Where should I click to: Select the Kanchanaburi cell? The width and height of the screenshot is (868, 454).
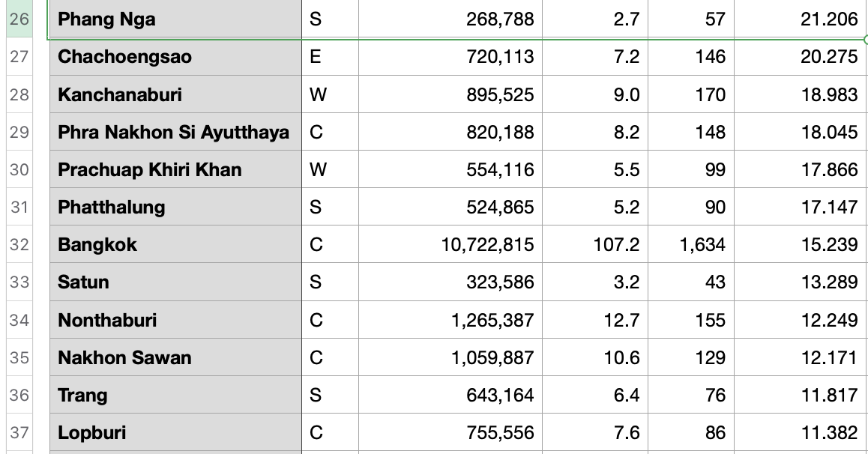click(x=175, y=94)
